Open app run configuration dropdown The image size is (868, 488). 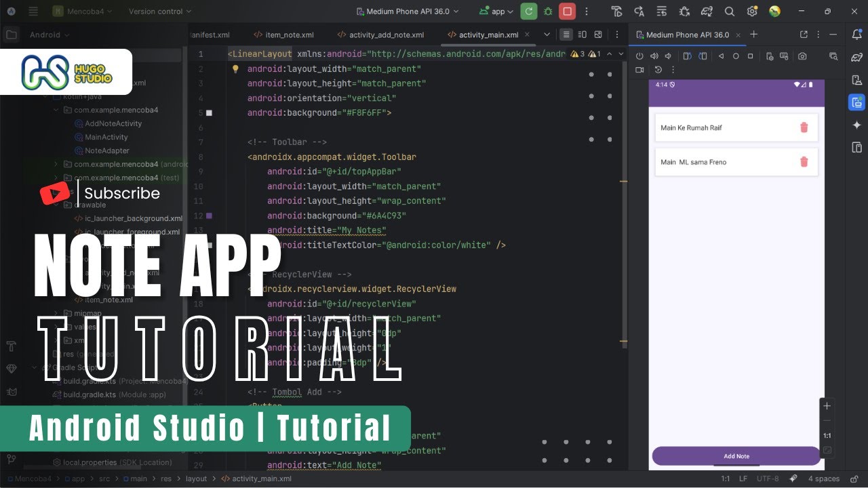coord(497,12)
